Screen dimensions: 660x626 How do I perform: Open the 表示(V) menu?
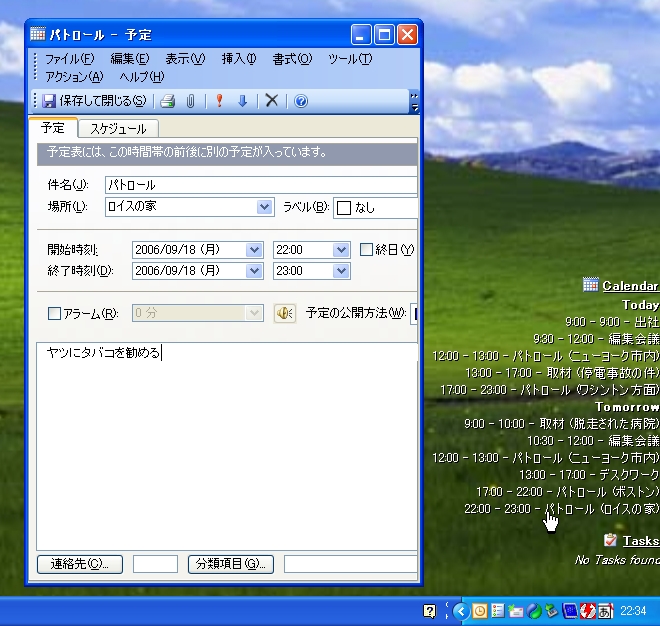[x=185, y=59]
